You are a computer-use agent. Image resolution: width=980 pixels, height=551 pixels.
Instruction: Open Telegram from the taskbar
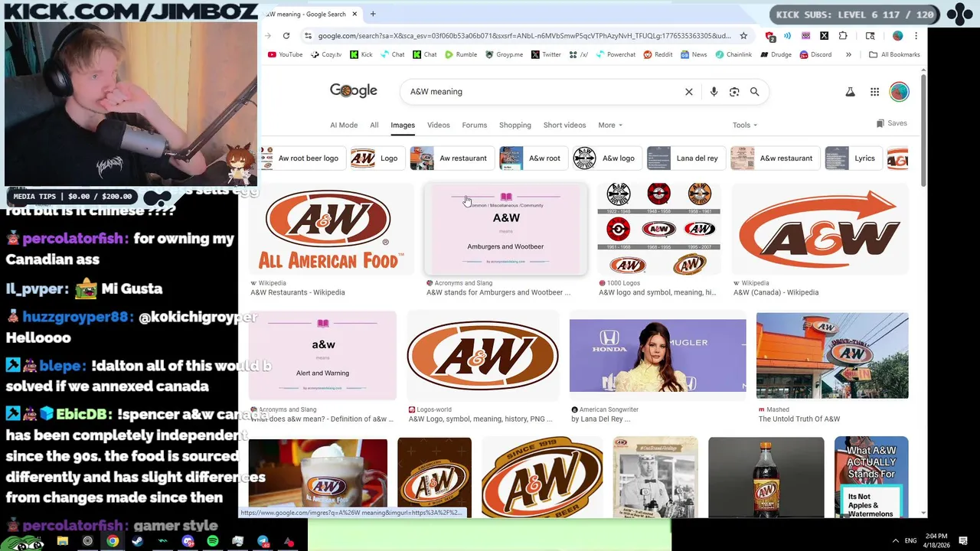263,541
